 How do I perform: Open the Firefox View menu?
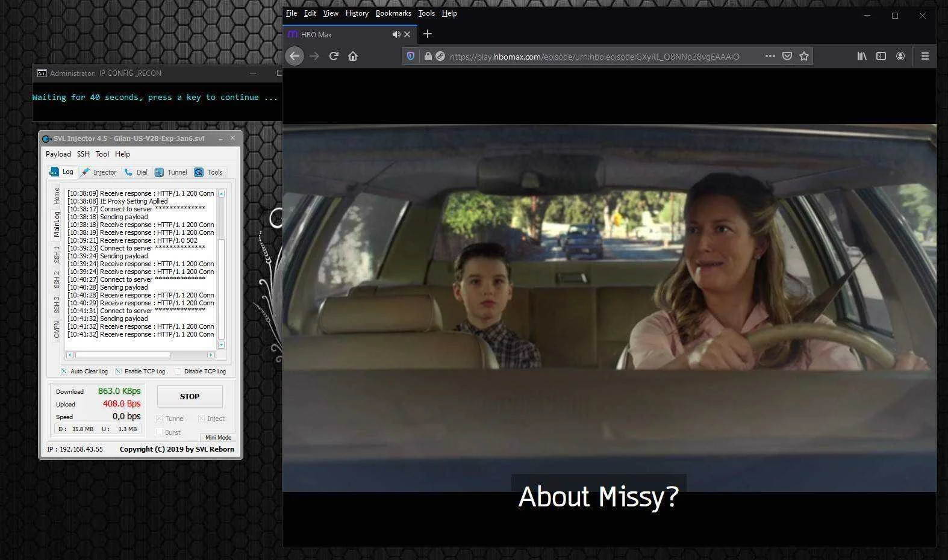[x=331, y=13]
